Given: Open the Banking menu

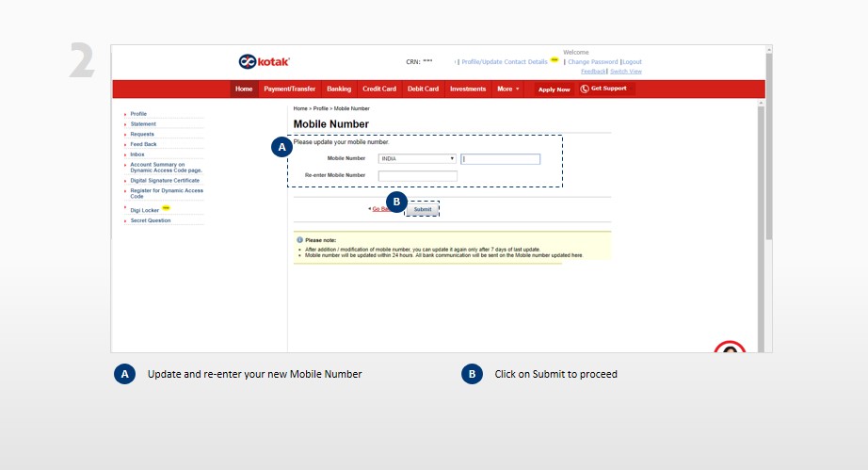Looking at the screenshot, I should 339,89.
